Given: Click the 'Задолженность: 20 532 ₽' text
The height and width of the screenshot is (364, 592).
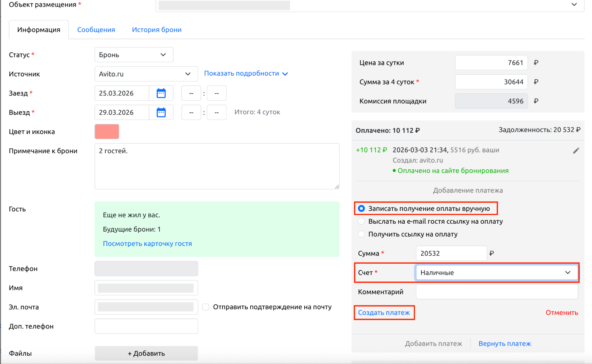Looking at the screenshot, I should coord(540,130).
